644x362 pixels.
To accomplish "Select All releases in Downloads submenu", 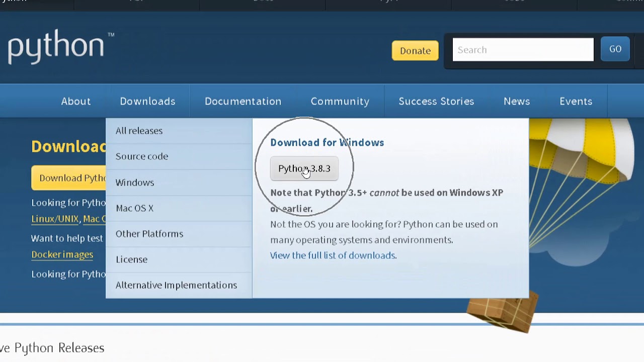I will coord(179,131).
